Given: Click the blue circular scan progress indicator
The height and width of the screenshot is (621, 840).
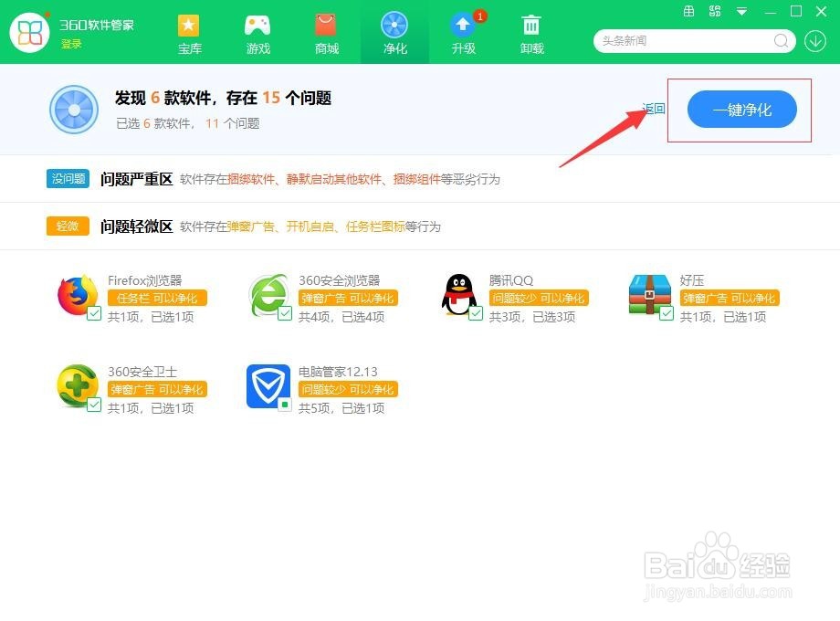Looking at the screenshot, I should click(73, 110).
